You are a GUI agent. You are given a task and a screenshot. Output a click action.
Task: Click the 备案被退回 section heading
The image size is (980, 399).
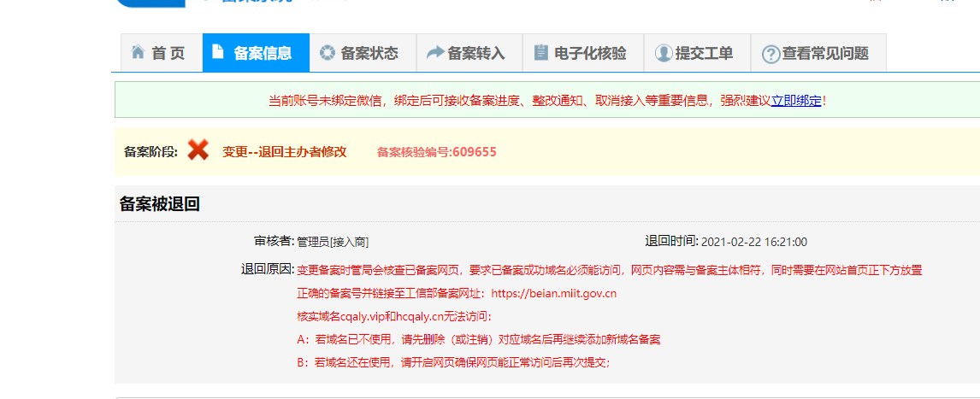pos(160,204)
